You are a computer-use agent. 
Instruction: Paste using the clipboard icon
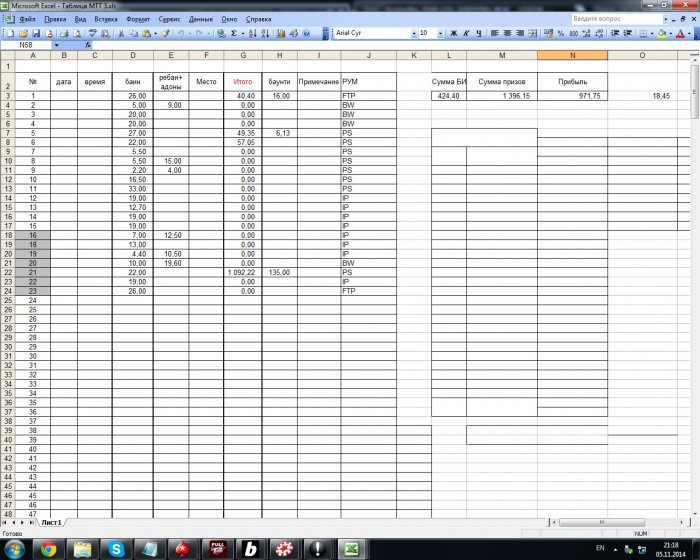click(146, 33)
